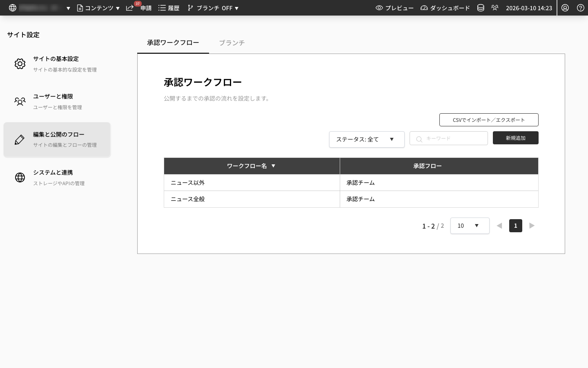Select 編集と公開のフロー in sidebar
Screen dimensions: 588x368
(x=57, y=139)
